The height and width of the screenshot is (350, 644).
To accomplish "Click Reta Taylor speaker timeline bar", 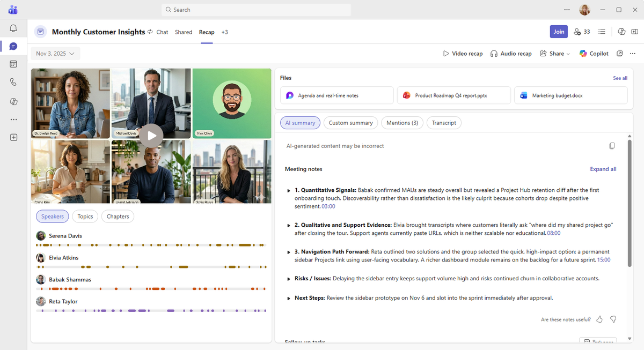I will [151, 311].
